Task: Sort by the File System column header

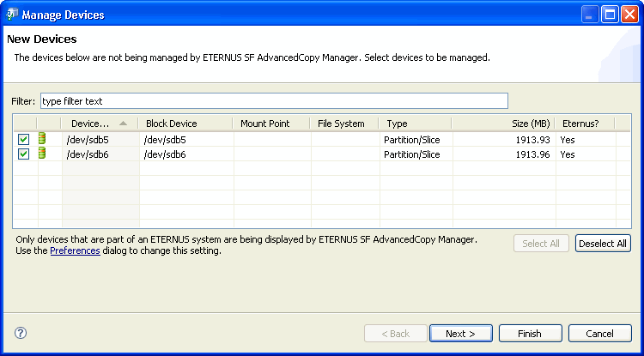Action: tap(344, 124)
